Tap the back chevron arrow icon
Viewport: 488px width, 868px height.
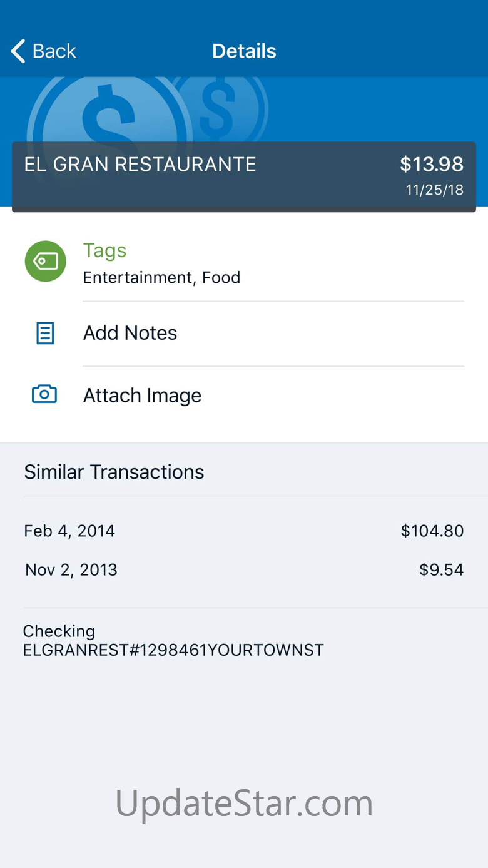click(x=18, y=51)
